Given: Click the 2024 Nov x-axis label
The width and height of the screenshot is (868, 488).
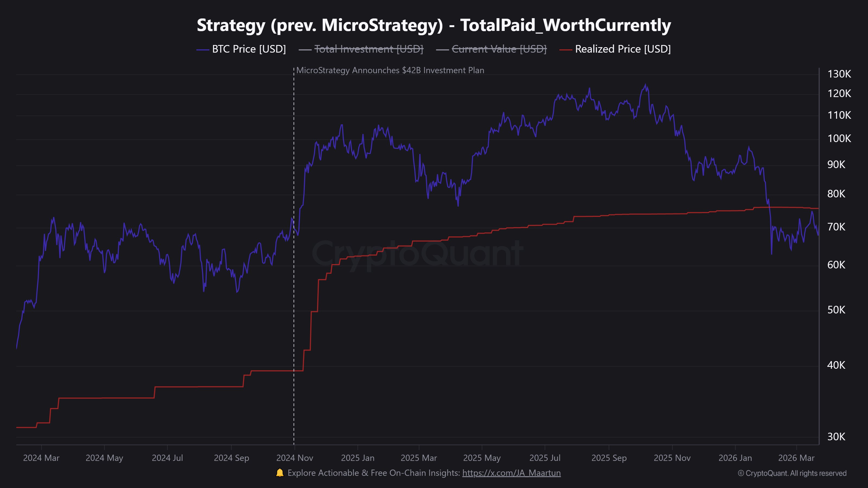Looking at the screenshot, I should 295,458.
